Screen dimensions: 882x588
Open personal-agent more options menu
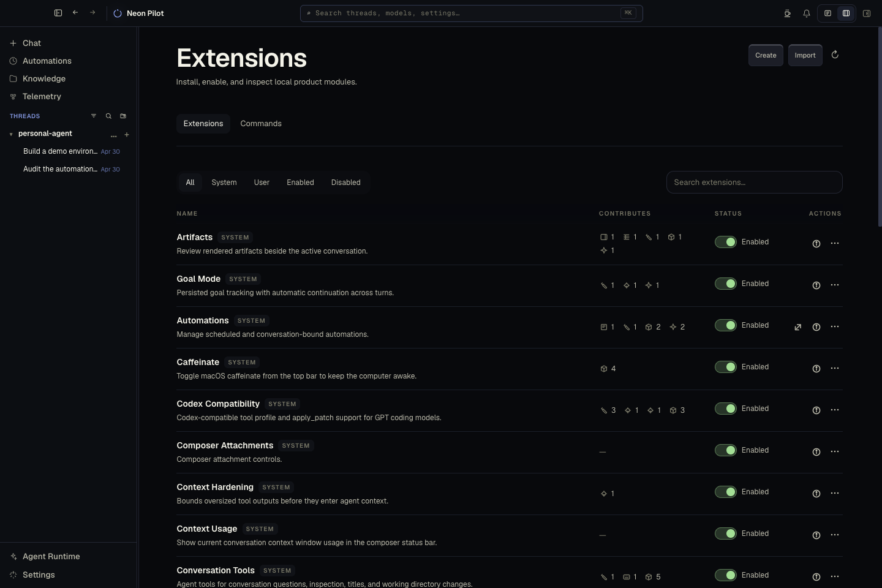[113, 135]
